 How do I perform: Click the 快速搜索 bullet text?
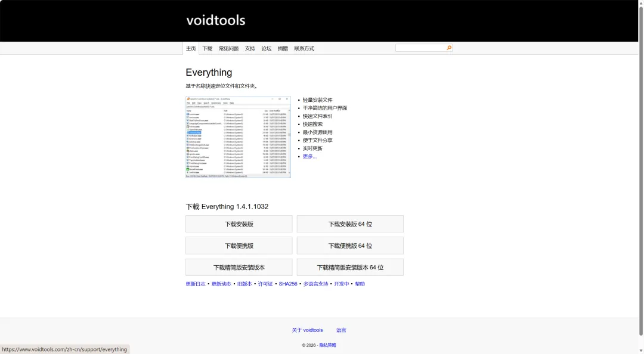(x=312, y=124)
